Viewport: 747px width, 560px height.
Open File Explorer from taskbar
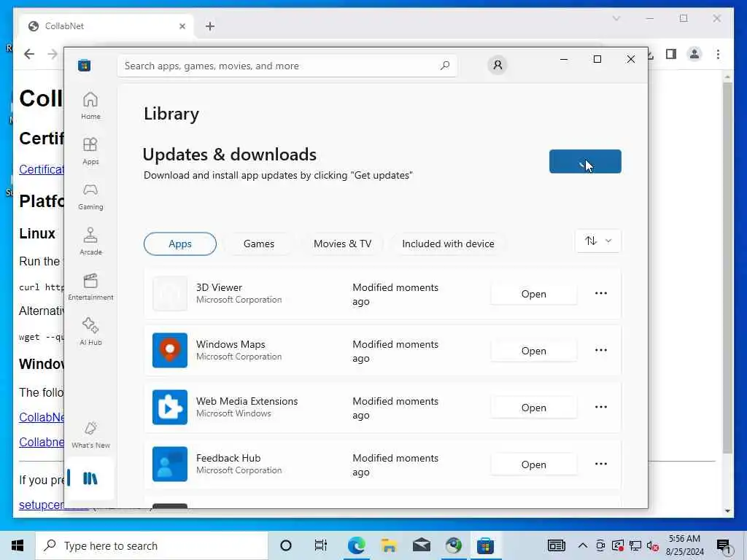389,545
